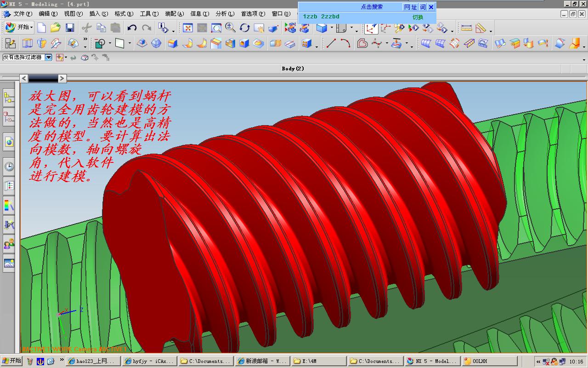Image resolution: width=588 pixels, height=368 pixels.
Task: Open the 装配(A) menu
Action: 174,14
